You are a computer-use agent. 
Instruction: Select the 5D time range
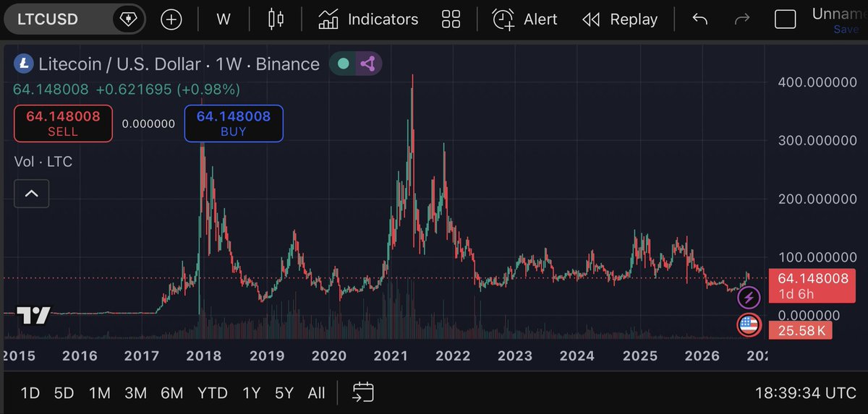64,393
